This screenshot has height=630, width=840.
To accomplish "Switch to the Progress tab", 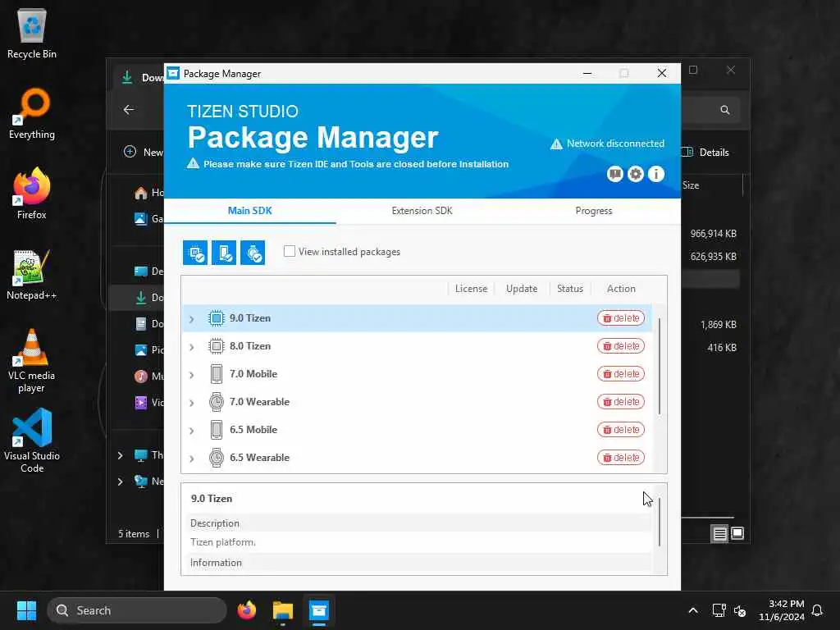I will tap(594, 211).
